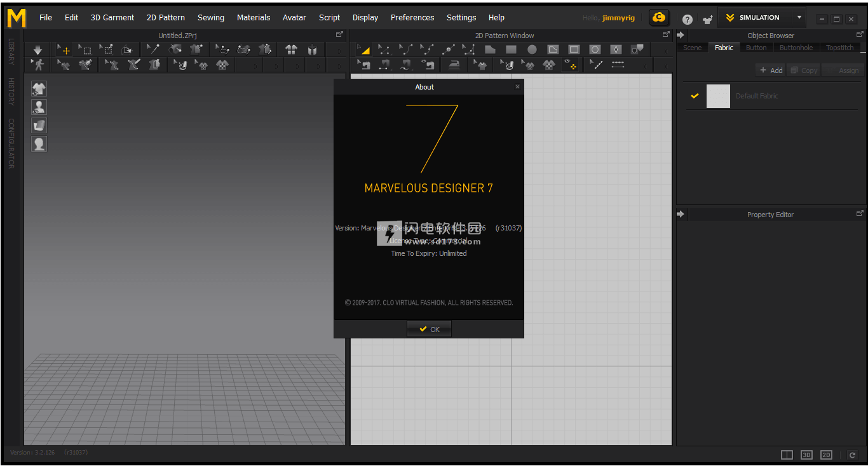
Task: Click the Steam iron tool icon
Action: pyautogui.click(x=454, y=65)
